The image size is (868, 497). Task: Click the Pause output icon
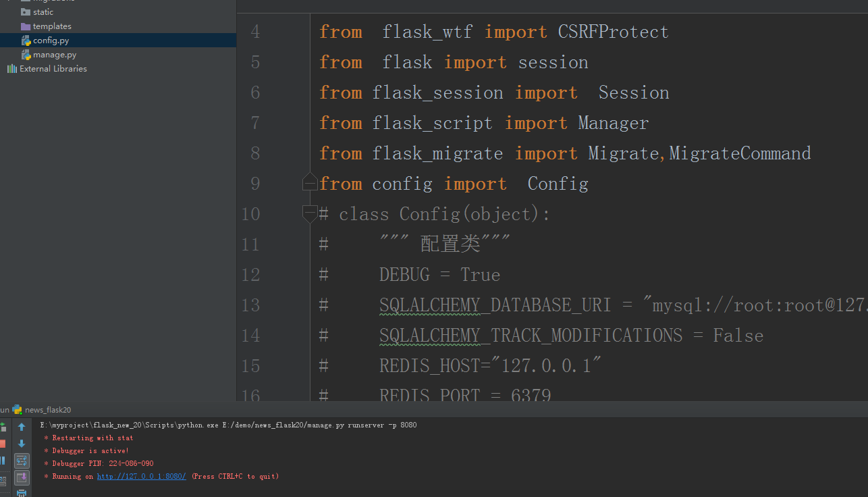point(2,461)
